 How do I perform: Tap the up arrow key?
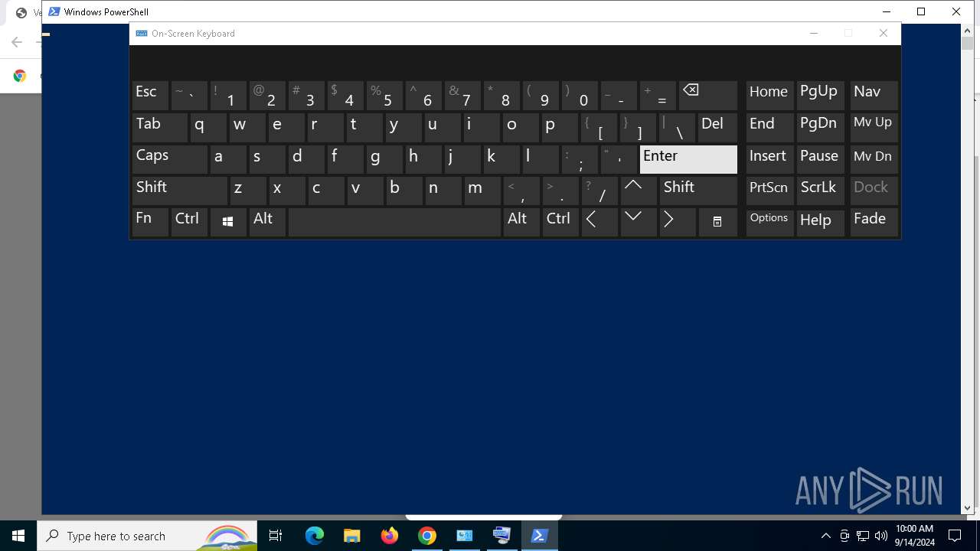pos(639,191)
